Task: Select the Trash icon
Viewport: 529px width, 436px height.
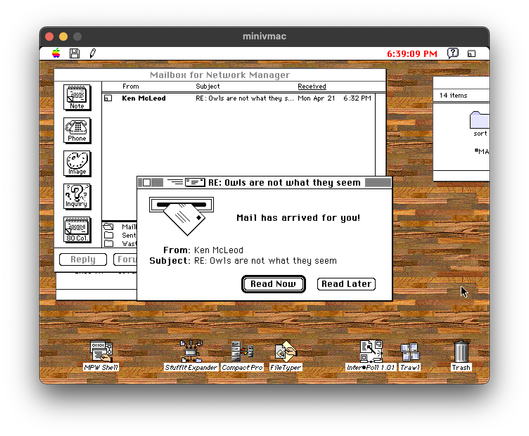Action: point(461,356)
